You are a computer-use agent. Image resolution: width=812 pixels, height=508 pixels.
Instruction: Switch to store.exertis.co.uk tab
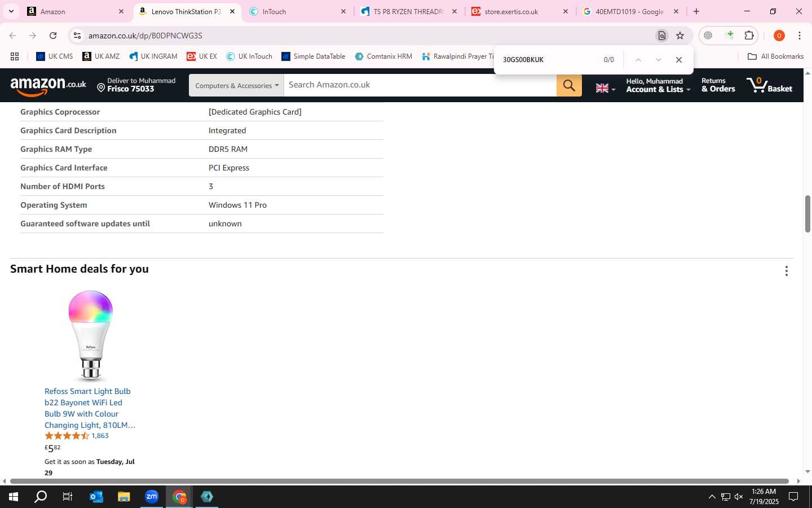tap(519, 11)
